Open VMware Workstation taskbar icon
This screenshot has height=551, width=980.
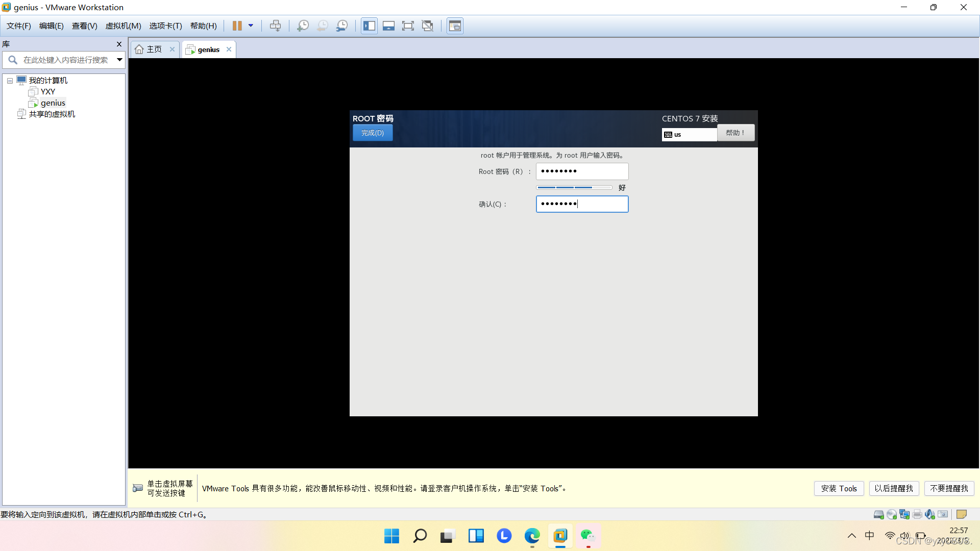pyautogui.click(x=560, y=536)
